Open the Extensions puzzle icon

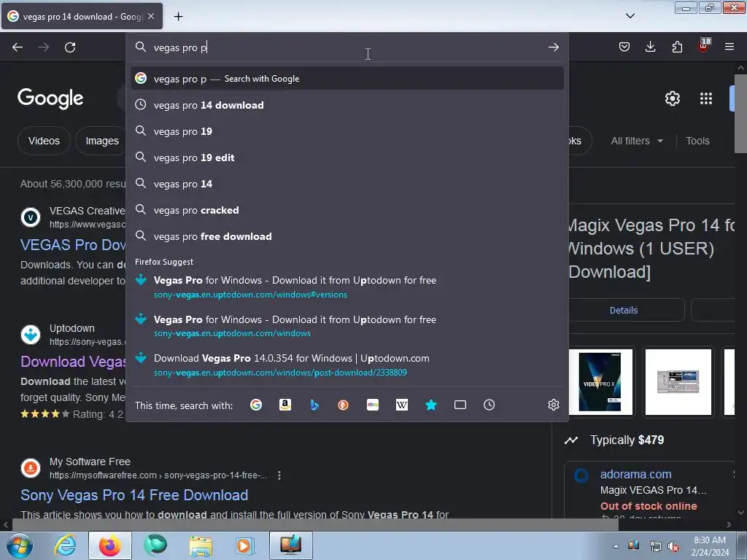[677, 47]
